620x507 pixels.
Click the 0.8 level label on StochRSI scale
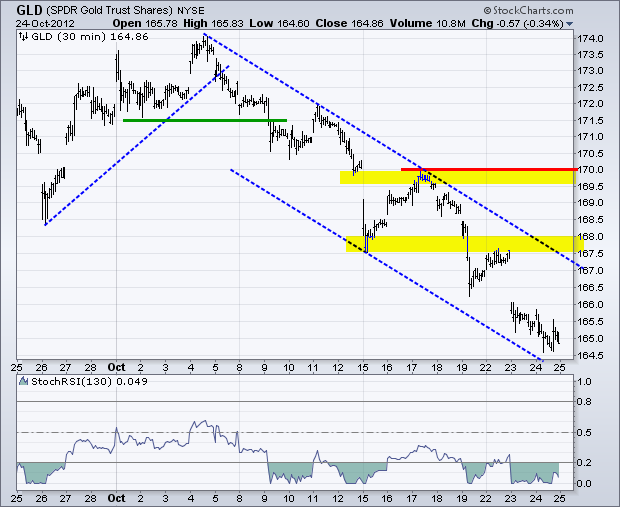point(584,402)
